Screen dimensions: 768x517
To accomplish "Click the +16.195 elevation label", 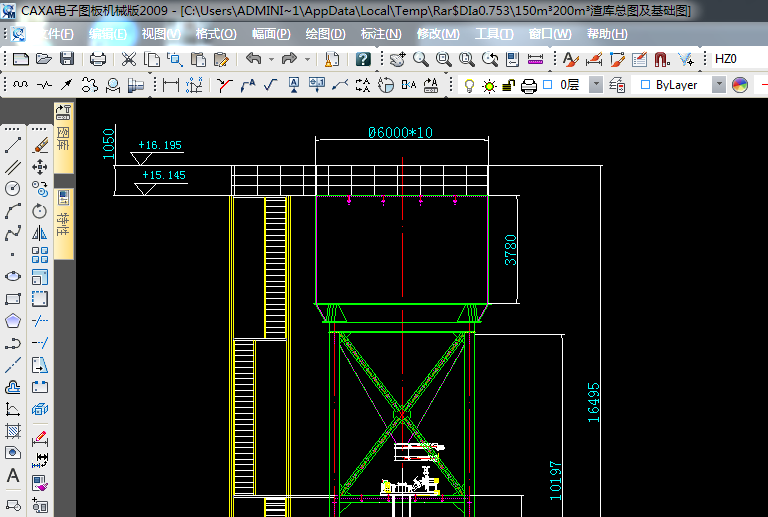I will pyautogui.click(x=160, y=145).
